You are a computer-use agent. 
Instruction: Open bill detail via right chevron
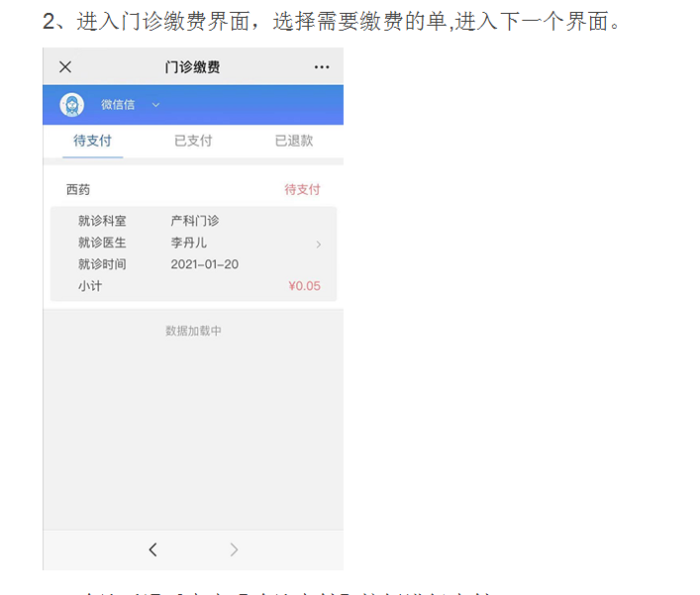coord(318,245)
